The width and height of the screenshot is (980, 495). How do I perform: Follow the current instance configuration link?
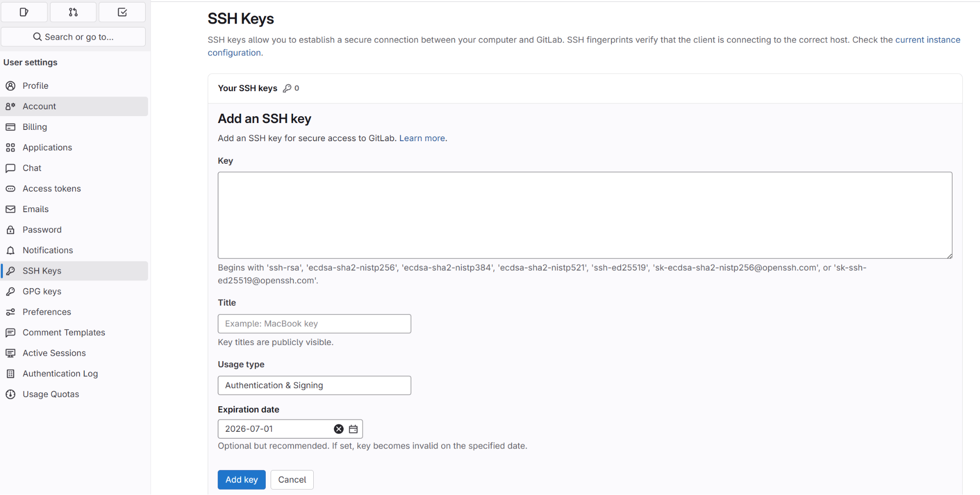928,40
